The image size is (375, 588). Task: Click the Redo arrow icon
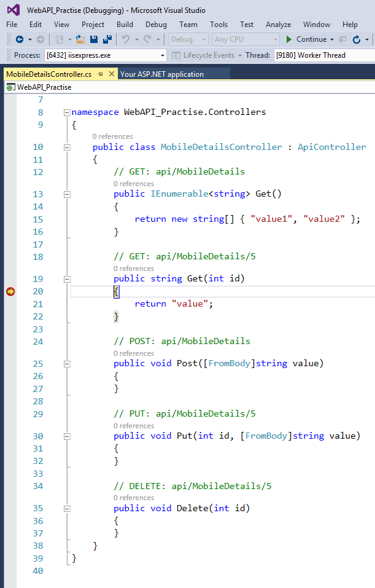[x=147, y=39]
